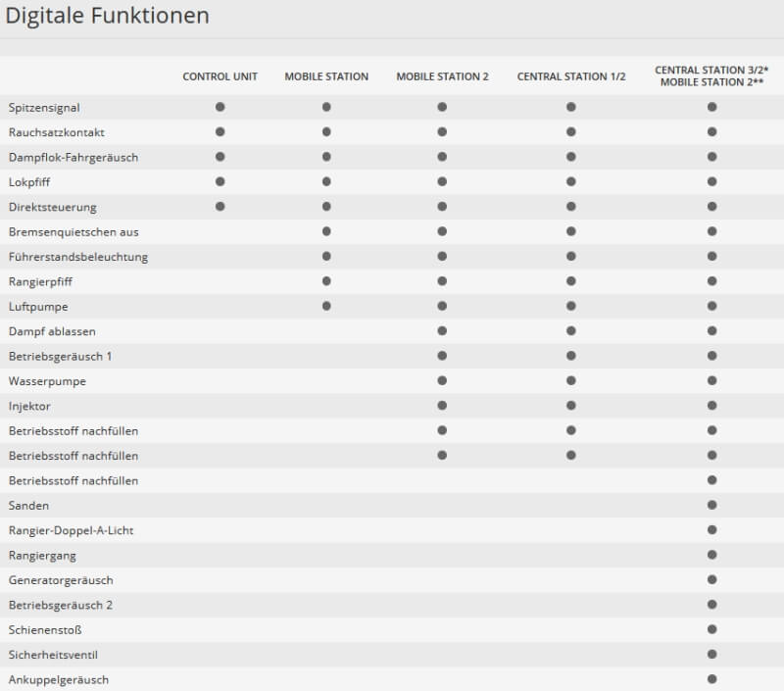Click the Luftpumpe dot in Mobile Station column
The width and height of the screenshot is (784, 691).
point(326,306)
